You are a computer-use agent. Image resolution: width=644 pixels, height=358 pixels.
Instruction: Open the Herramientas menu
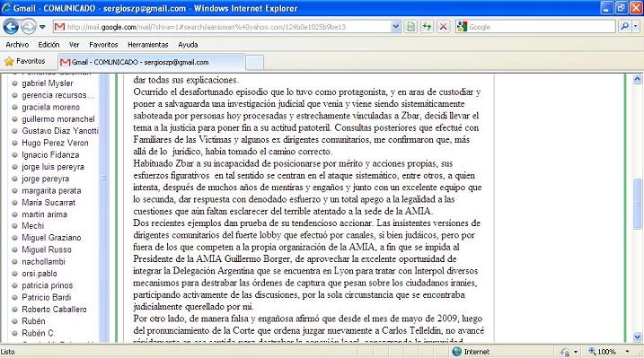point(148,45)
